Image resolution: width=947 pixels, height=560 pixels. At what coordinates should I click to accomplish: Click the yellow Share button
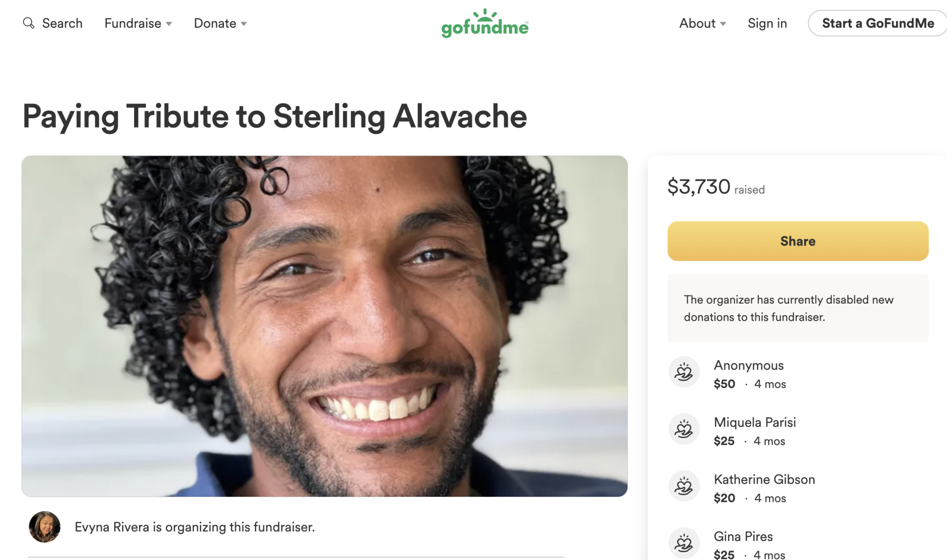(x=798, y=241)
